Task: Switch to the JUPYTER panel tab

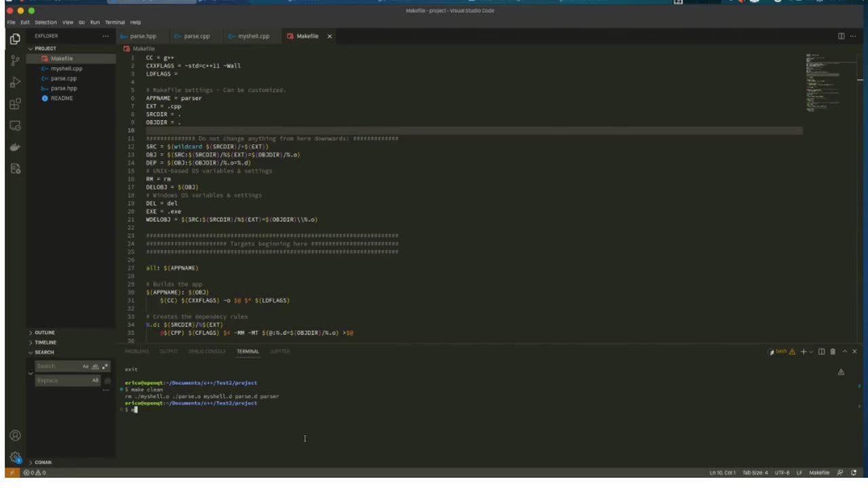Action: (x=279, y=352)
